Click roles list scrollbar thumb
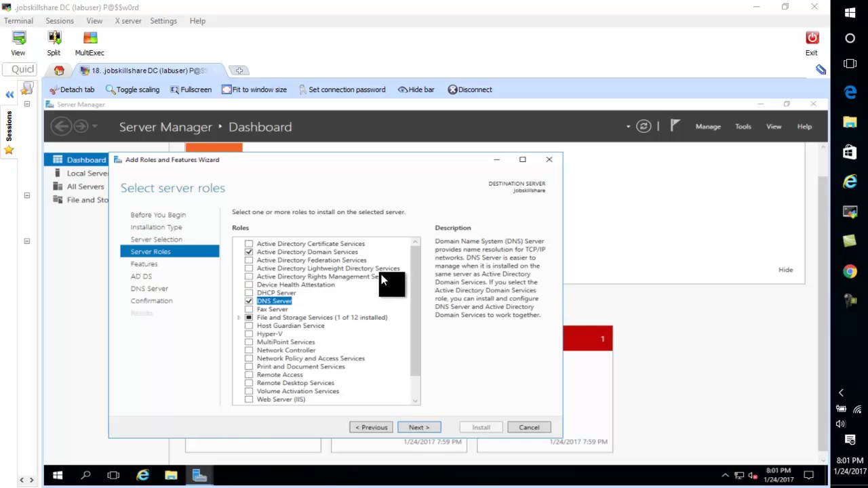The height and width of the screenshot is (488, 868). click(x=416, y=310)
